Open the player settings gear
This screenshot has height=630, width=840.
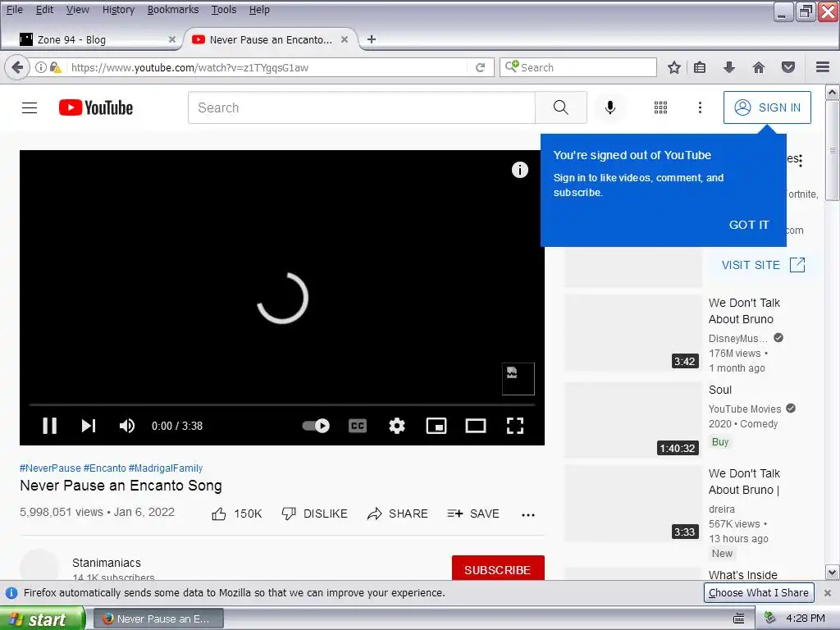point(397,426)
